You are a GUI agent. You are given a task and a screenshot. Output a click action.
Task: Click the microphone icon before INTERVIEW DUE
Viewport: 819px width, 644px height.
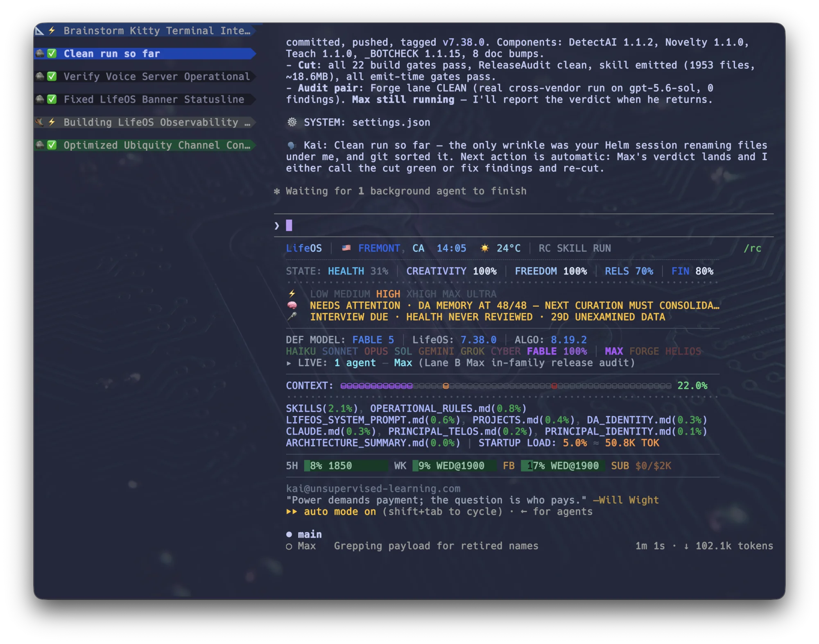pos(292,317)
